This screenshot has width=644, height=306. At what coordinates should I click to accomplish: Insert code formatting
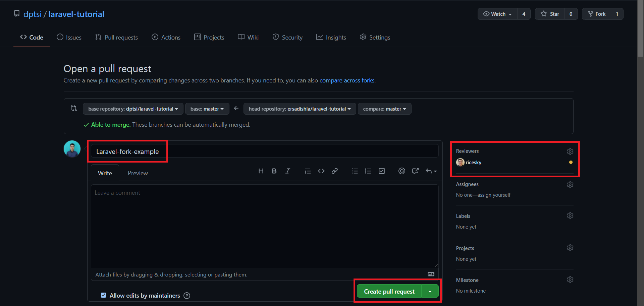pyautogui.click(x=321, y=171)
